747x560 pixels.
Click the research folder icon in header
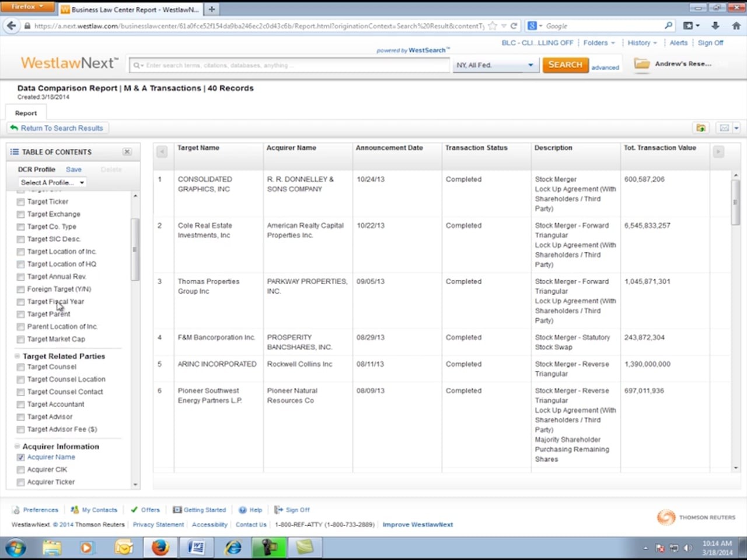click(641, 64)
